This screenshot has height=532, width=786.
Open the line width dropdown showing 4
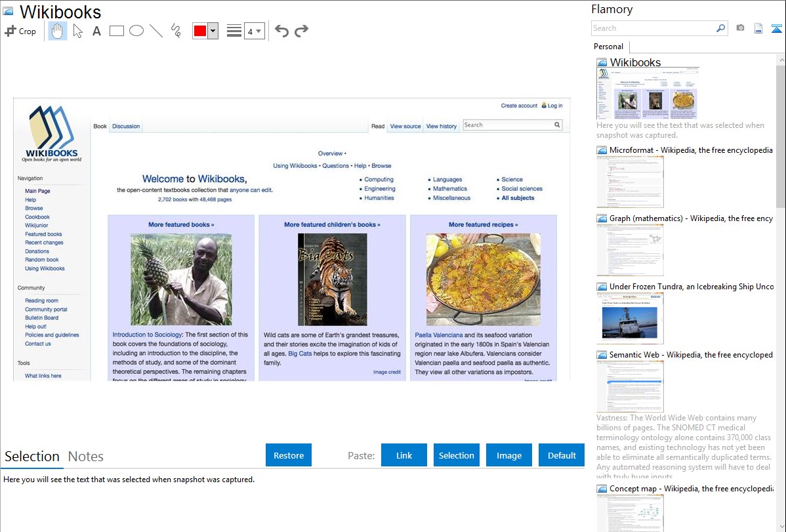tap(255, 31)
